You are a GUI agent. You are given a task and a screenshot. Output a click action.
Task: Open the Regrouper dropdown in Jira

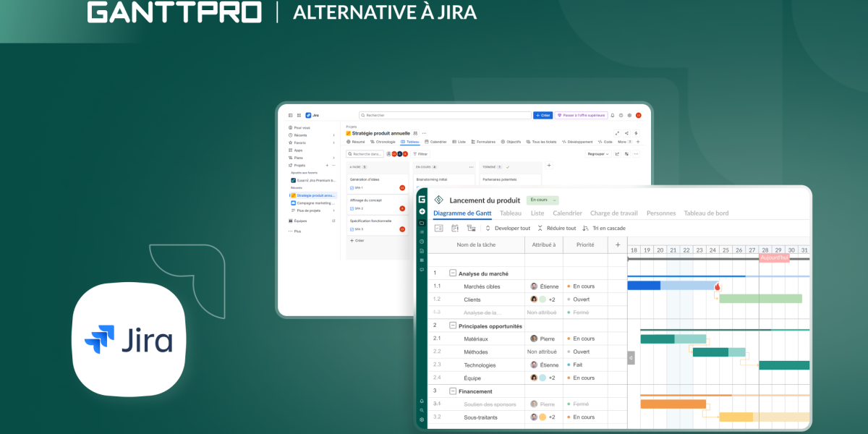coord(597,153)
